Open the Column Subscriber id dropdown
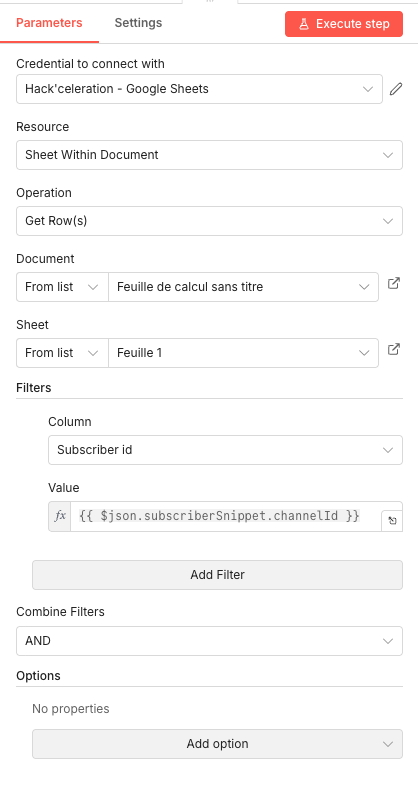Viewport: 418px width, 786px height. pos(226,450)
